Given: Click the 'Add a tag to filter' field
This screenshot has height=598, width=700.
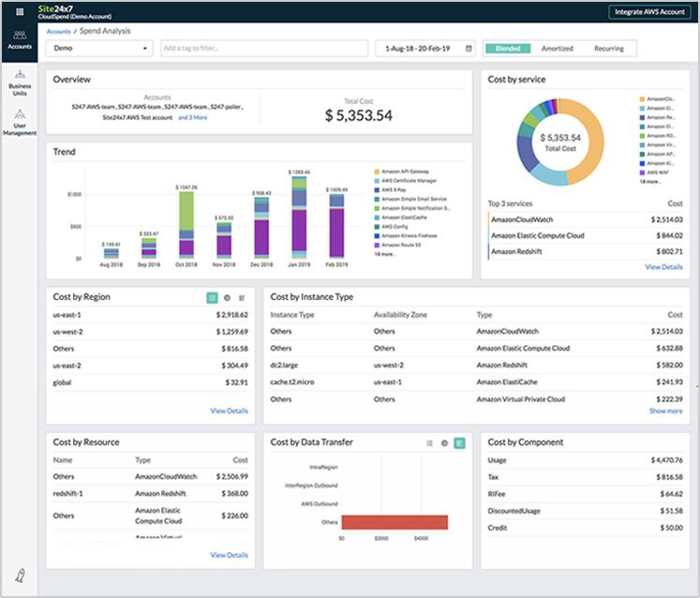Looking at the screenshot, I should pyautogui.click(x=264, y=48).
